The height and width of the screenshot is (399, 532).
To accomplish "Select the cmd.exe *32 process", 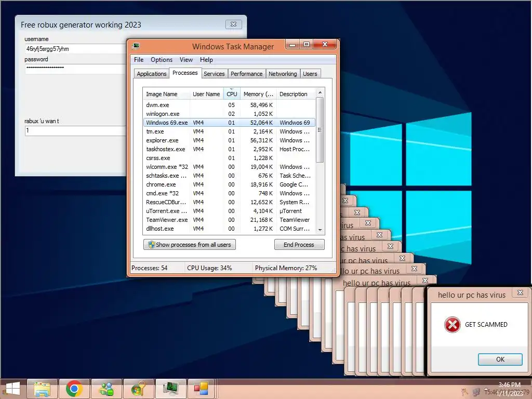I will point(229,193).
